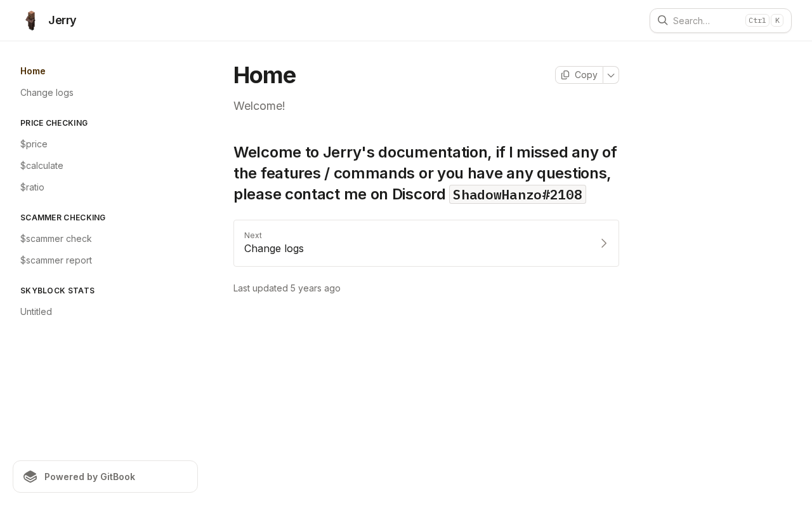Click the copy page icon
This screenshot has height=508, width=812.
(565, 75)
